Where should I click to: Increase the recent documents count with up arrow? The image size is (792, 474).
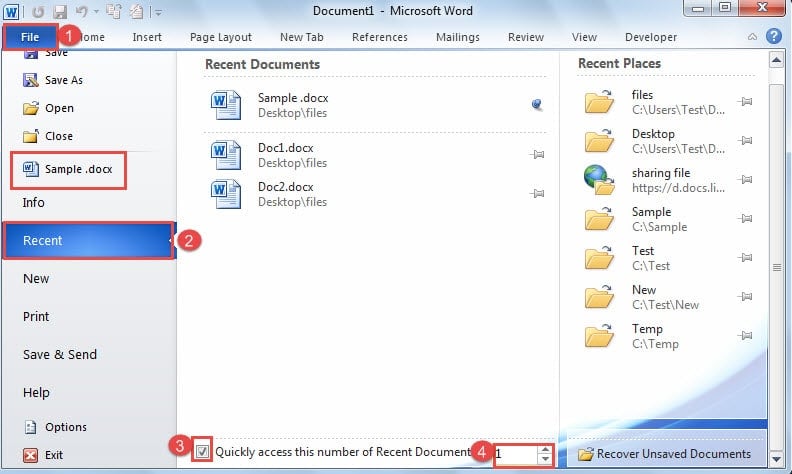point(544,448)
